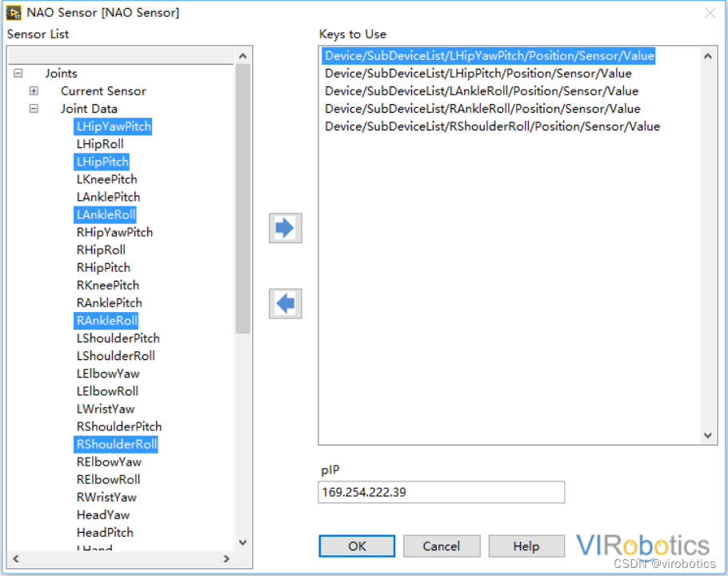The image size is (728, 576).
Task: Click Keys to Use scroll up arrow
Action: (707, 56)
